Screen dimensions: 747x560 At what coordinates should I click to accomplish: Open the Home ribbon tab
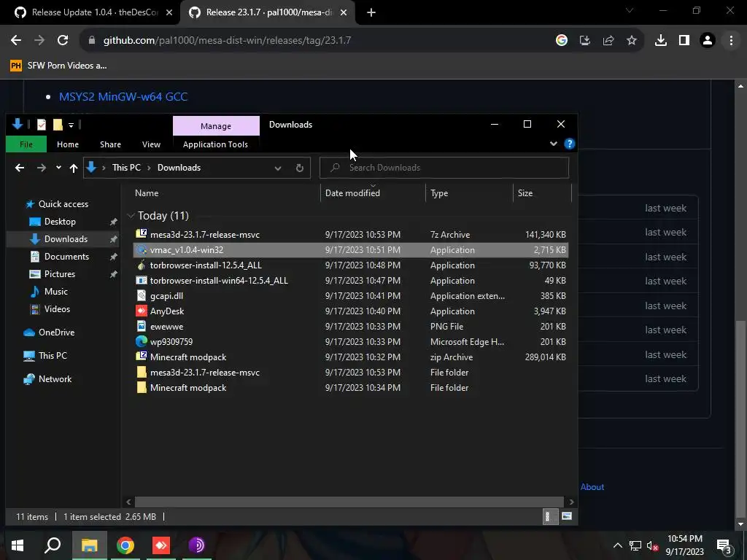point(68,144)
